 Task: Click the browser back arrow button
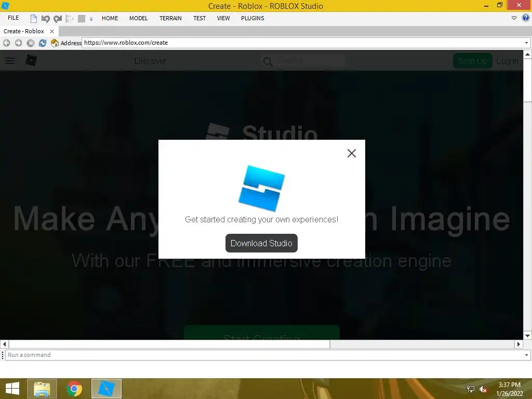point(6,43)
